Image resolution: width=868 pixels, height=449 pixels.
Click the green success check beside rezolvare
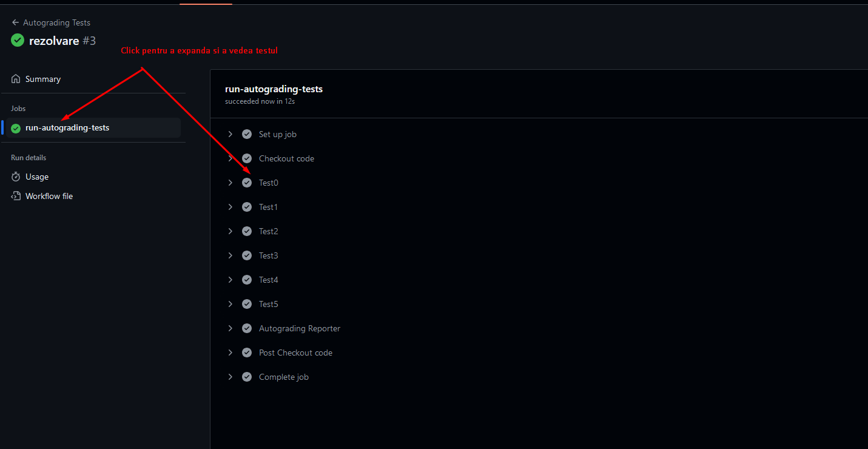tap(18, 41)
